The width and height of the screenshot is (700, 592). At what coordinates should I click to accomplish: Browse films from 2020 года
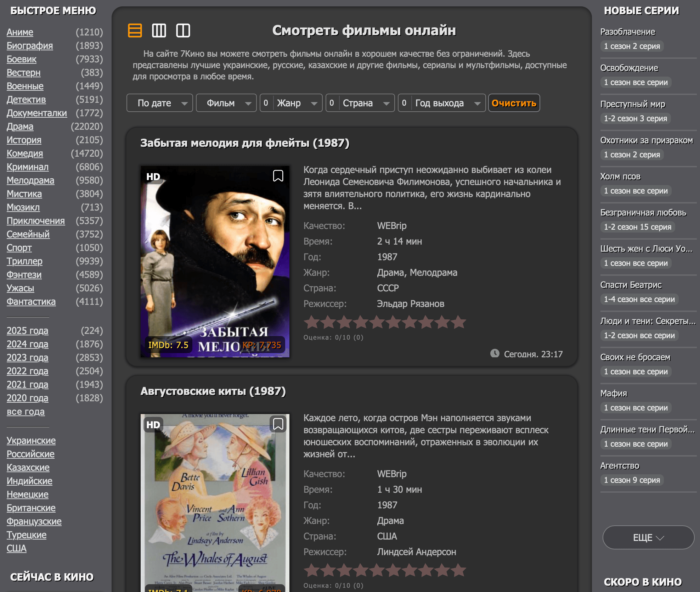click(x=28, y=398)
